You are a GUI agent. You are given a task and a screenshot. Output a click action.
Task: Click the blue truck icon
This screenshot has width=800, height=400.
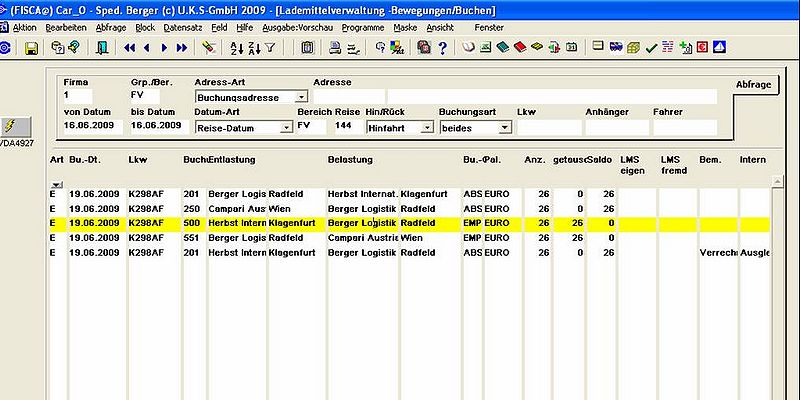click(616, 47)
